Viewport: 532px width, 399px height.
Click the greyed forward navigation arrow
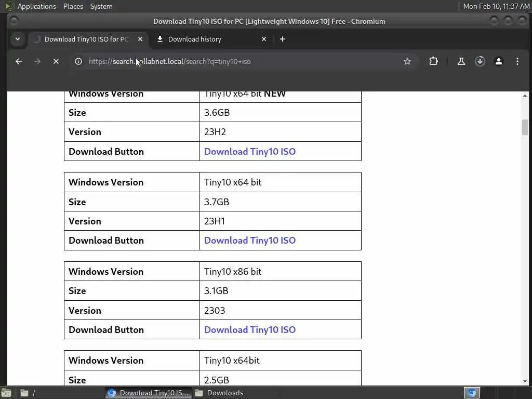(37, 61)
